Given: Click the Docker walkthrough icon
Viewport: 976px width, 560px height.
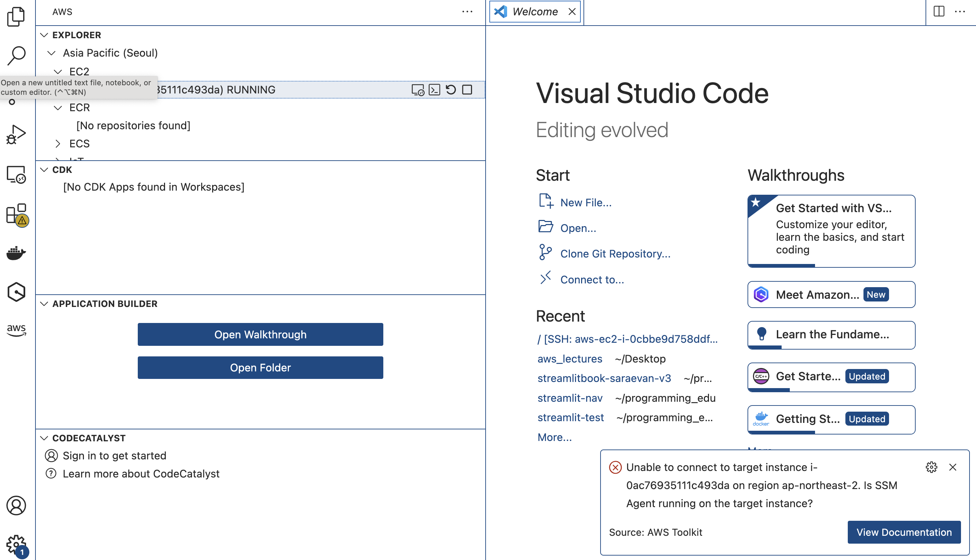Looking at the screenshot, I should (761, 418).
